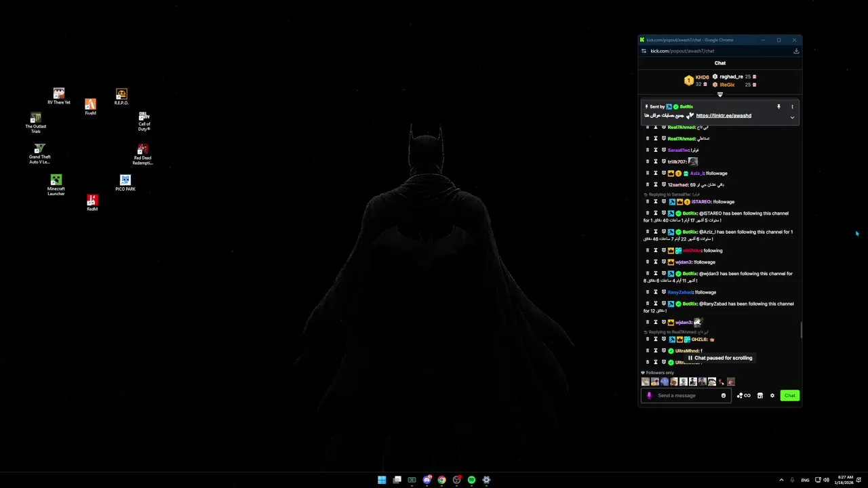Image resolution: width=868 pixels, height=488 pixels.
Task: Select Red Dead Redemption desktop icon
Action: (x=142, y=154)
